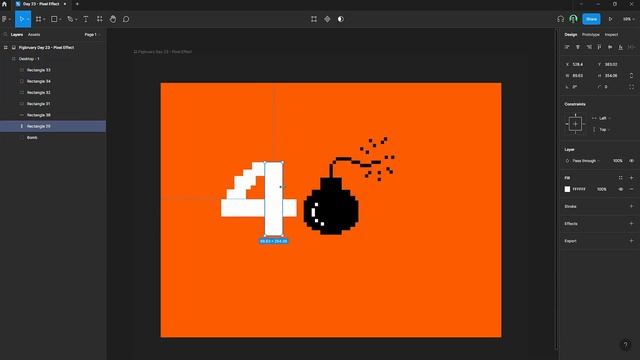640x360 pixels.
Task: Click the Create component icon
Action: [x=327, y=19]
